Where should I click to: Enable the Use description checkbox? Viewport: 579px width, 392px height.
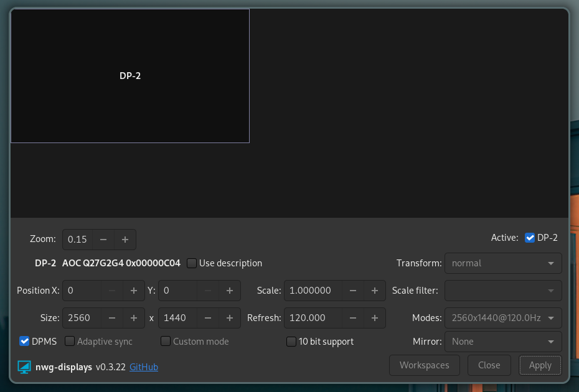pyautogui.click(x=192, y=263)
